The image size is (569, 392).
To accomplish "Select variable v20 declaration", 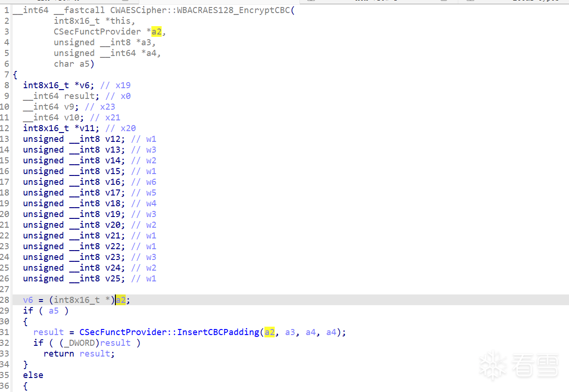I will (x=113, y=224).
